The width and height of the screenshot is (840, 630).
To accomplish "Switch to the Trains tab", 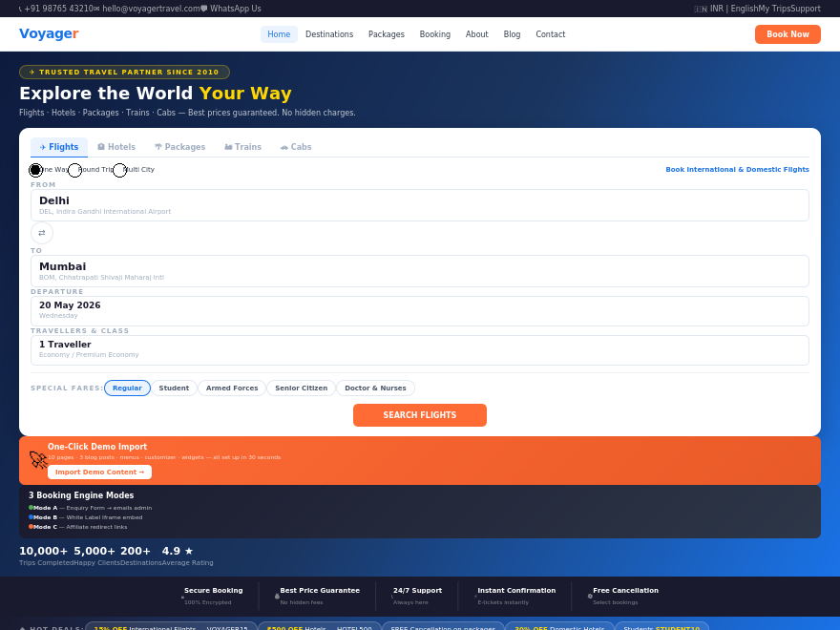I will (x=242, y=147).
